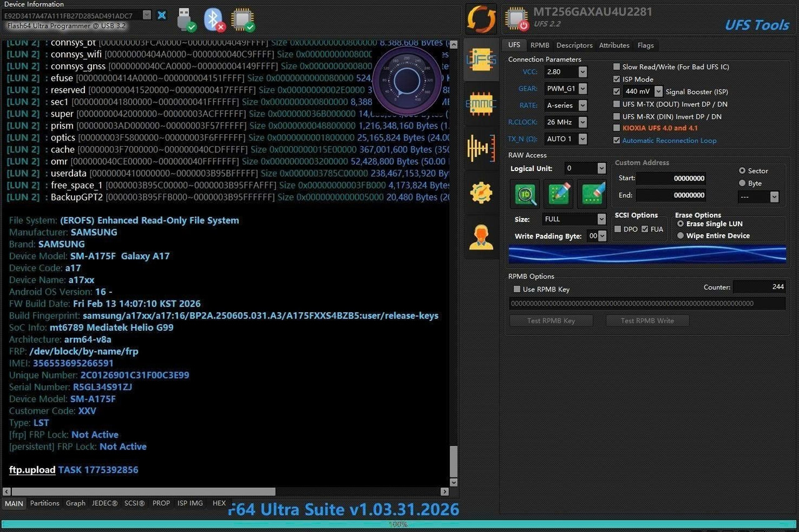Click the Custom Address Start field
This screenshot has height=532, width=799.
pyautogui.click(x=672, y=179)
